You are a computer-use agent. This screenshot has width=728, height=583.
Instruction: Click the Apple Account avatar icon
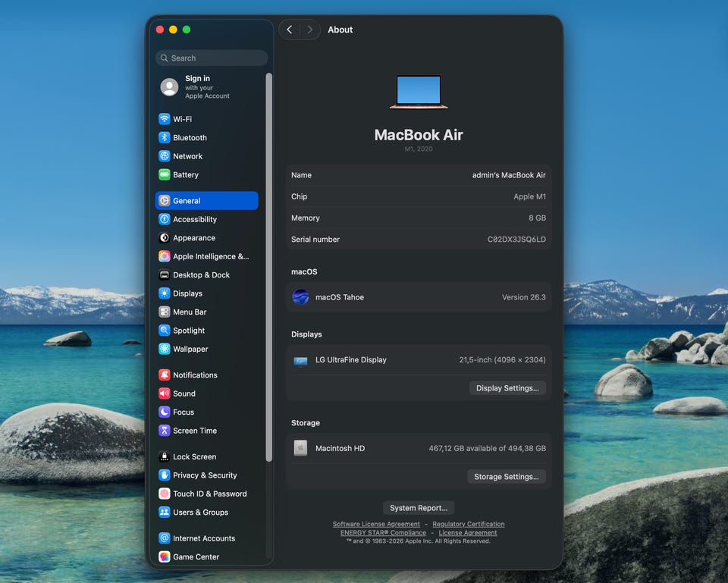[x=169, y=86]
